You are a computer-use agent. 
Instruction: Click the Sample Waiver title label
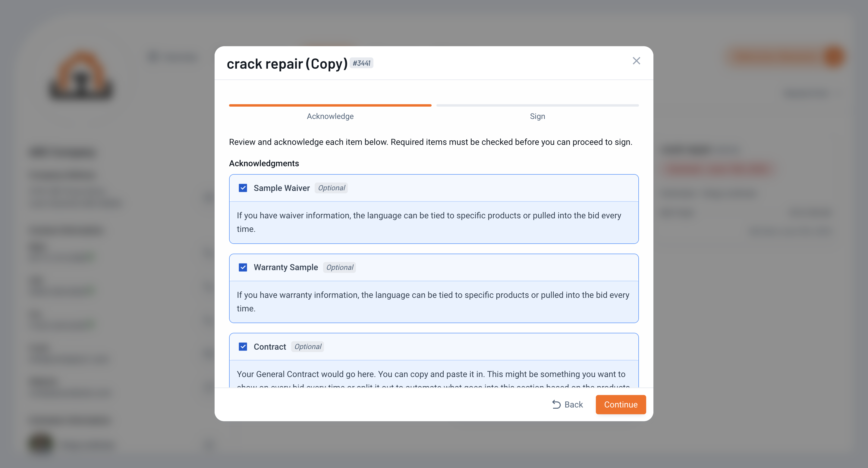pyautogui.click(x=282, y=188)
